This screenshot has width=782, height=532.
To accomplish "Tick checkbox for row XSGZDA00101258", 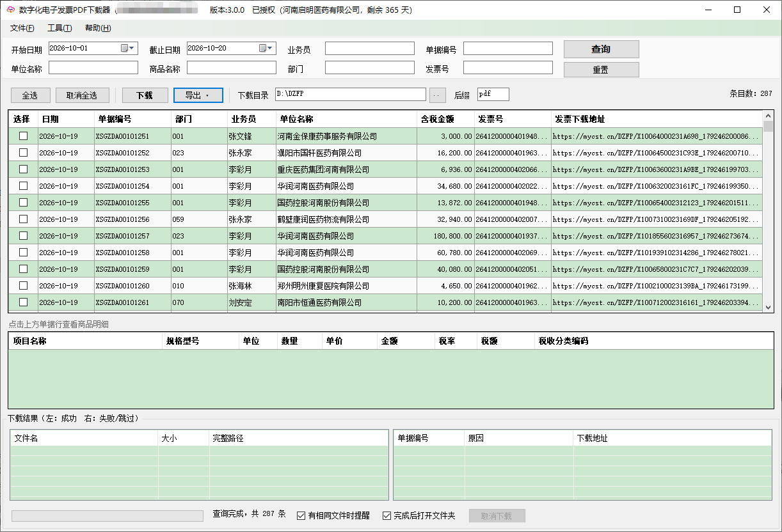I will click(23, 253).
